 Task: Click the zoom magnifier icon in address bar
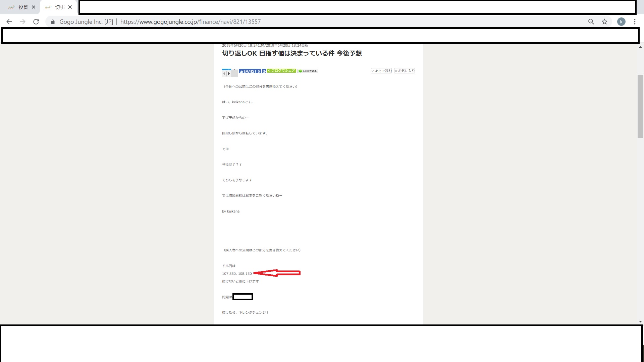point(591,22)
